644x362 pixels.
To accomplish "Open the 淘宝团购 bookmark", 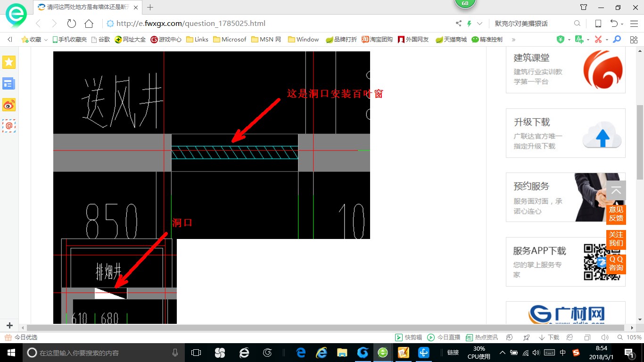I will coord(377,40).
